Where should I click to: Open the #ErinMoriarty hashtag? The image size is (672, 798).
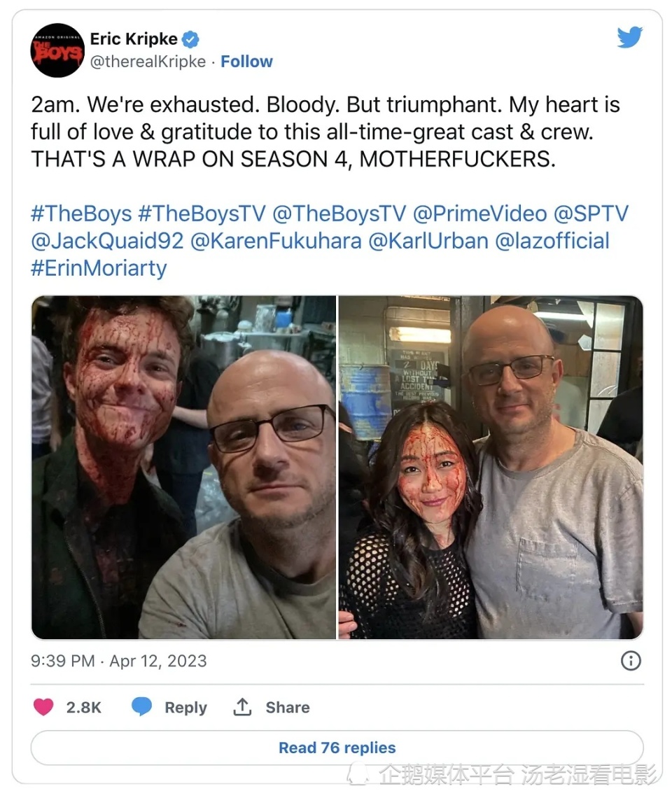tap(99, 268)
